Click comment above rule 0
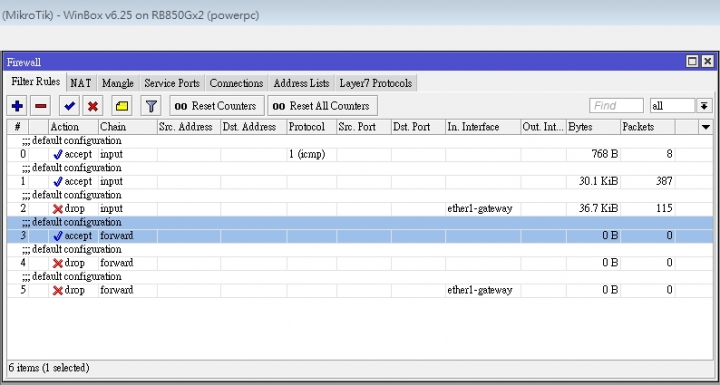 72,141
